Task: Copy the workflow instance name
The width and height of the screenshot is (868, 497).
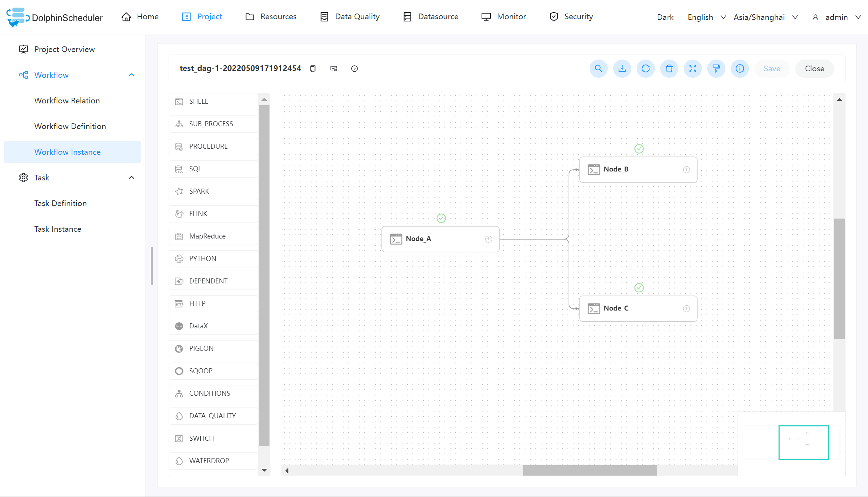Action: coord(313,68)
